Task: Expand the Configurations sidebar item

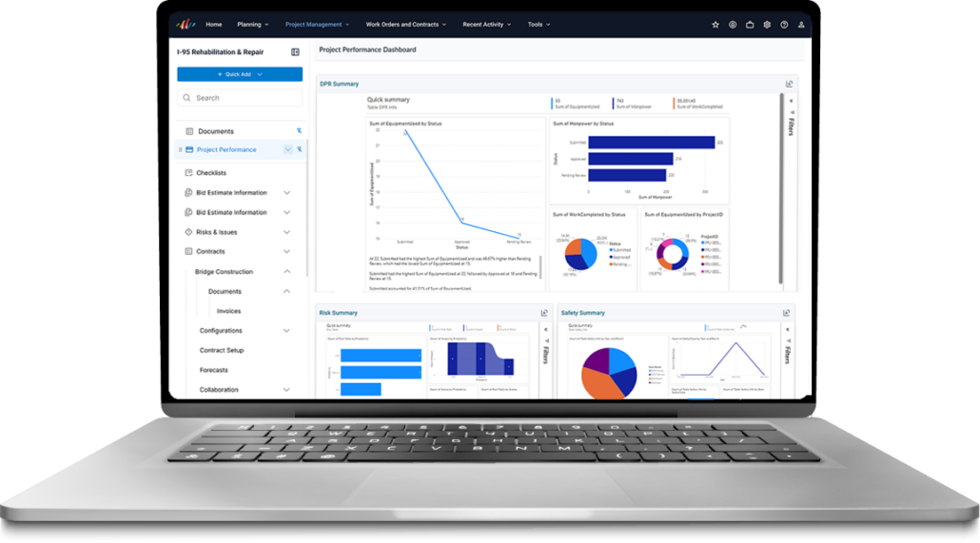Action: [x=286, y=331]
